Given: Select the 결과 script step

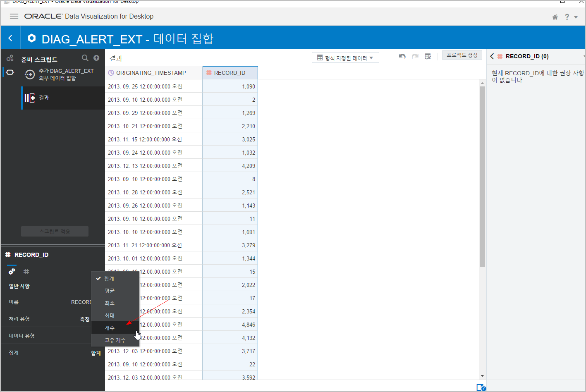Looking at the screenshot, I should tap(63, 98).
